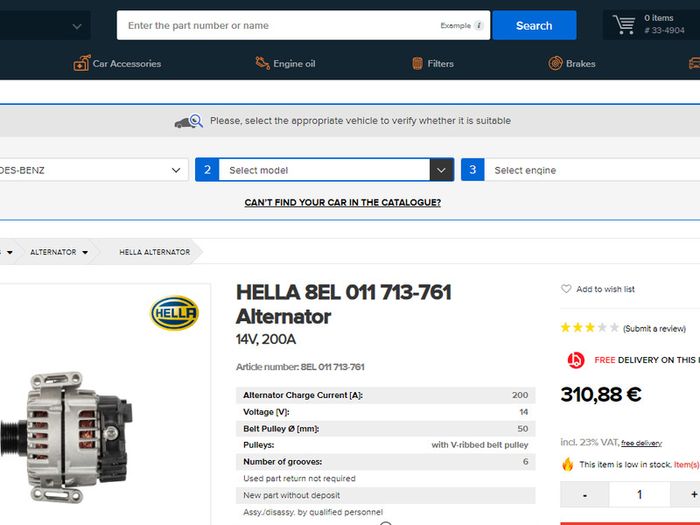
Task: Click the low stock flame icon
Action: coord(567,464)
